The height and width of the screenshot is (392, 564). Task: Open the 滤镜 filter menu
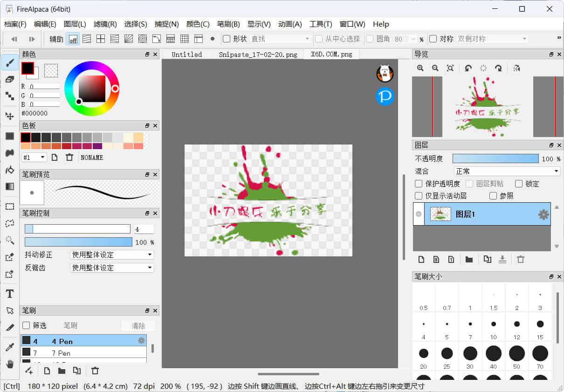tap(106, 24)
